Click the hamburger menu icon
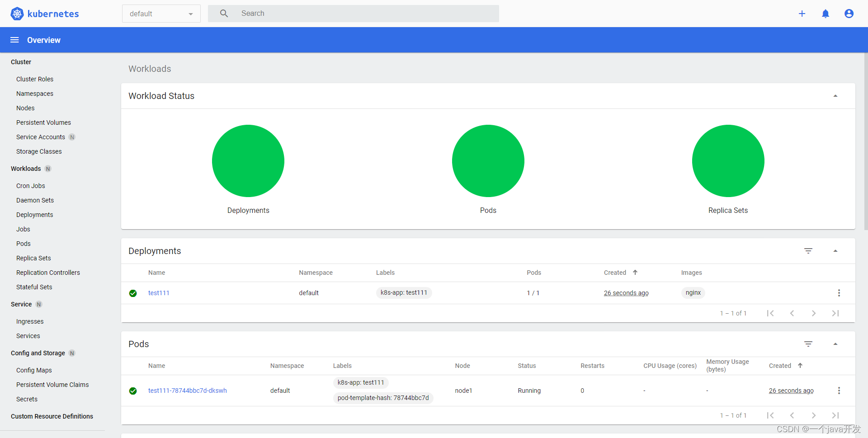The image size is (868, 438). point(14,40)
